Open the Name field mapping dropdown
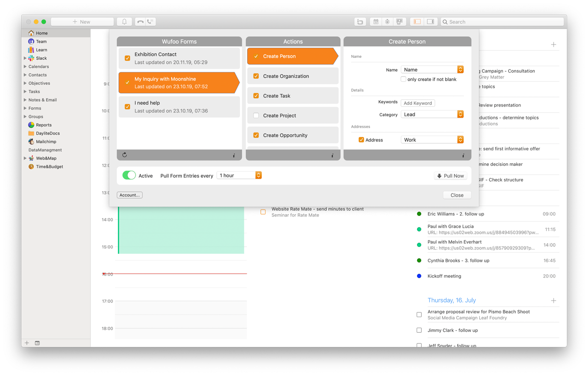 [432, 69]
